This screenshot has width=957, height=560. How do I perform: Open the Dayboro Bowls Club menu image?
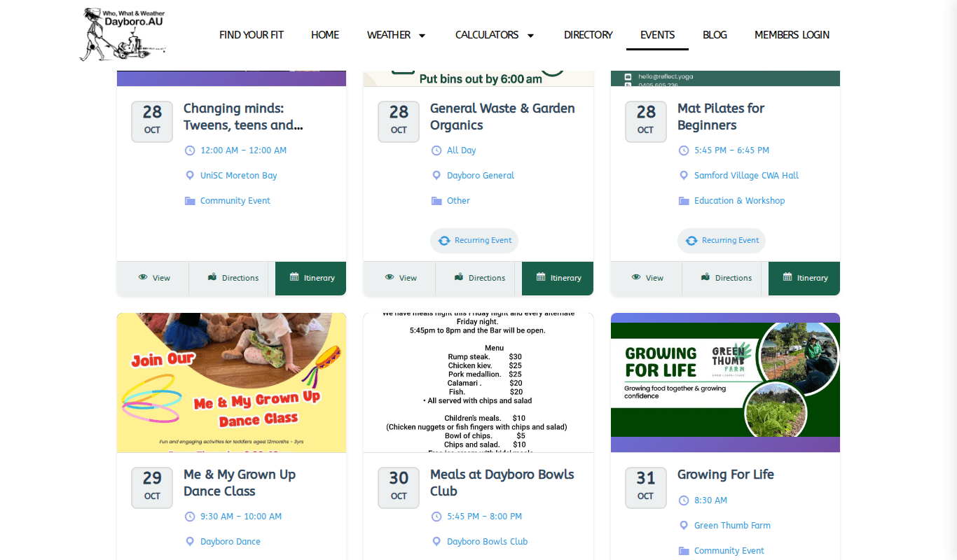(x=478, y=382)
